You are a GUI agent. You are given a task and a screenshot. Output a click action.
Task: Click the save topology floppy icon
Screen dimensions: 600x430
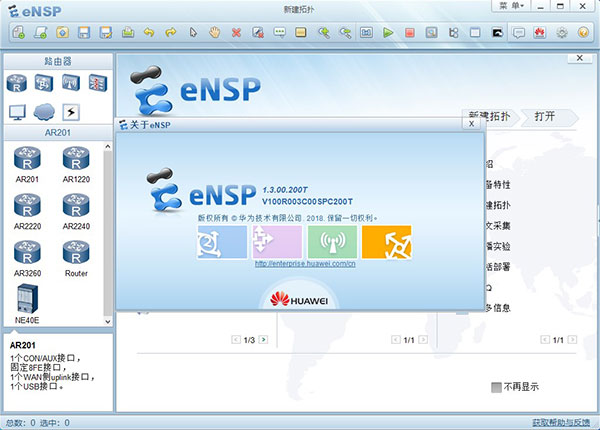84,33
